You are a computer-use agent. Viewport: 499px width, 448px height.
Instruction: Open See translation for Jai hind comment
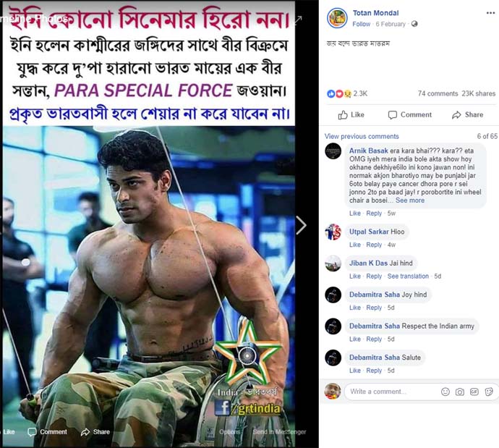tap(408, 276)
